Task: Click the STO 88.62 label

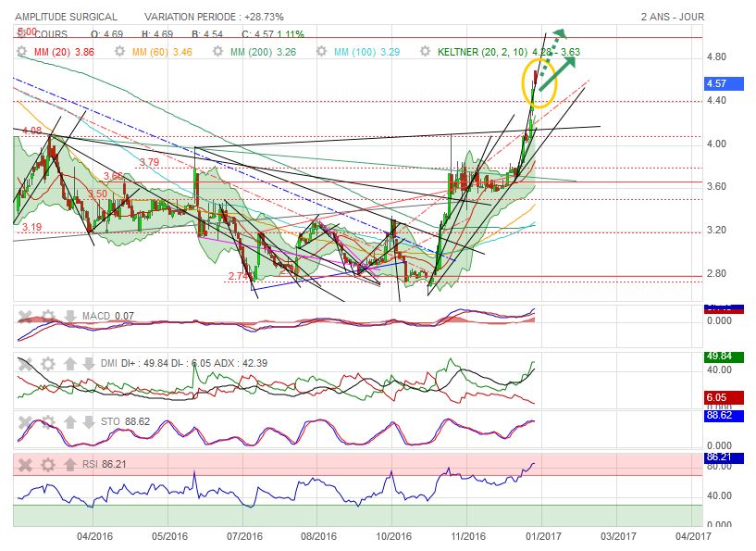Action: coord(125,421)
